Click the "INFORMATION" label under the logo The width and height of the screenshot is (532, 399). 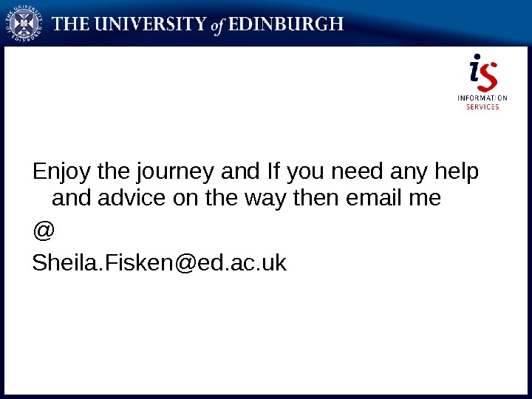coord(482,98)
